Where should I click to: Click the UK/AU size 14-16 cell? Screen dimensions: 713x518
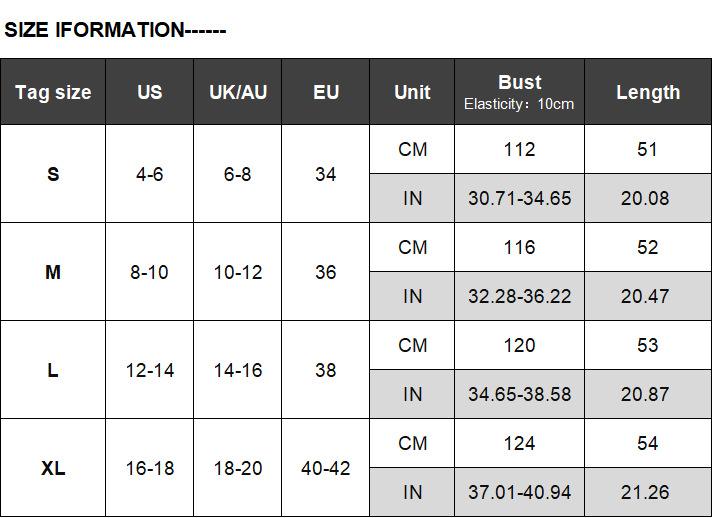tap(238, 370)
